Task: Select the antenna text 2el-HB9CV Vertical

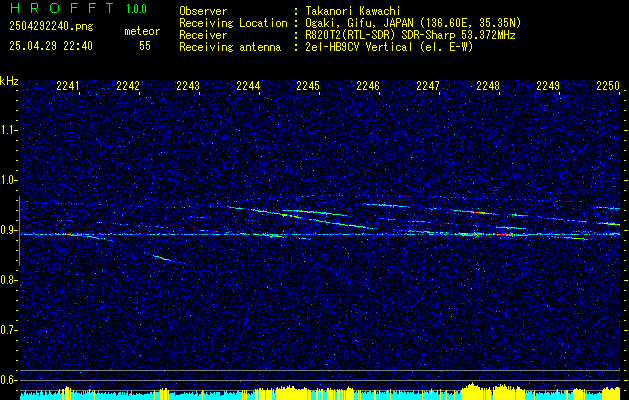Action: [x=357, y=47]
